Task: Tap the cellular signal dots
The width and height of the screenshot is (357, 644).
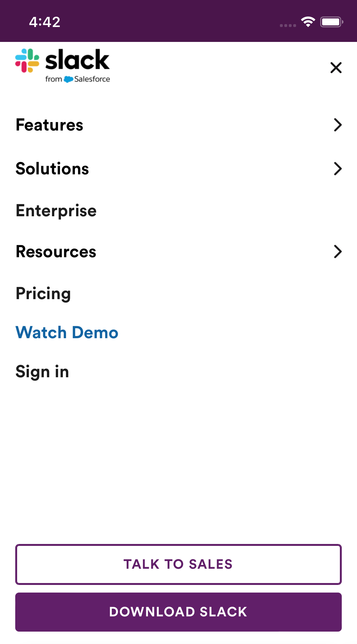Action: [288, 25]
